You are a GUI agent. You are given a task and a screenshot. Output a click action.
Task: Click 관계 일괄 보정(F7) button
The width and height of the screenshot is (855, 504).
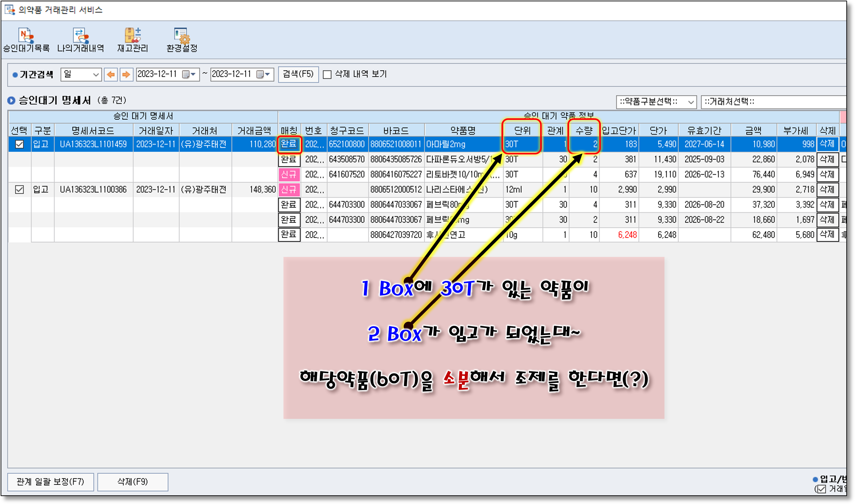(50, 482)
